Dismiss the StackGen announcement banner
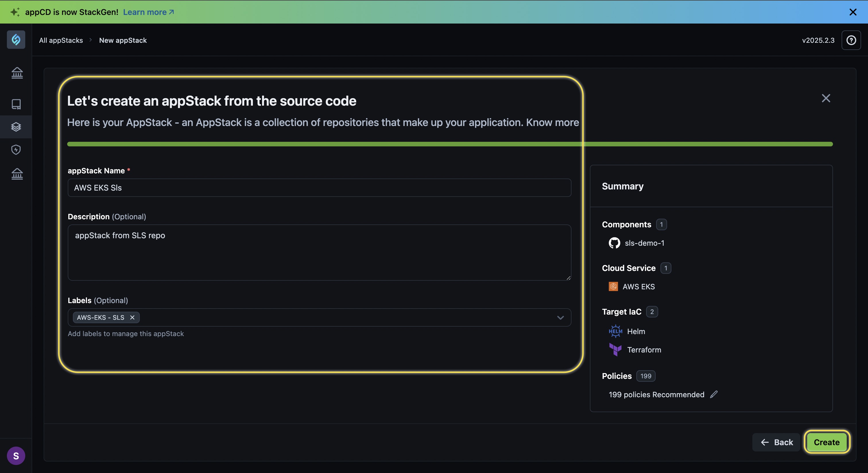868x473 pixels. click(x=853, y=12)
